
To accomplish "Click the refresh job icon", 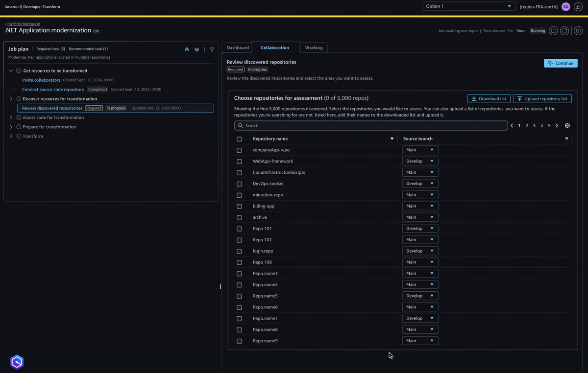I will pos(565,31).
